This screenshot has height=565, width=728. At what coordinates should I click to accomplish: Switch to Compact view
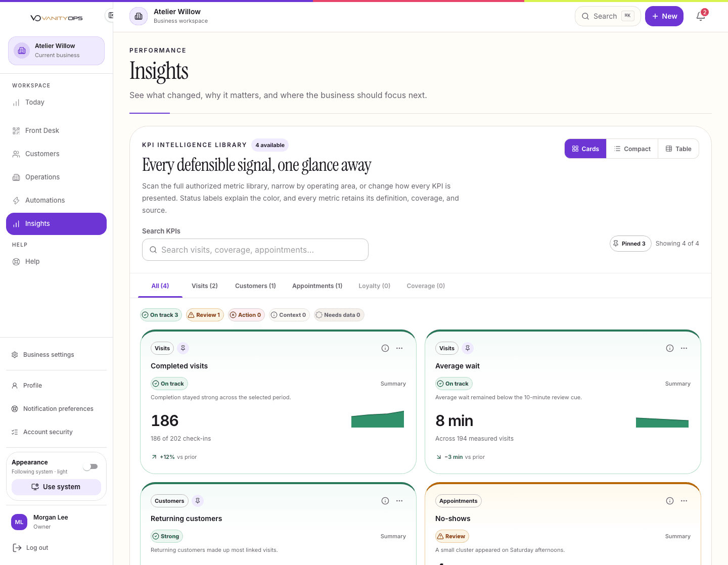click(632, 149)
